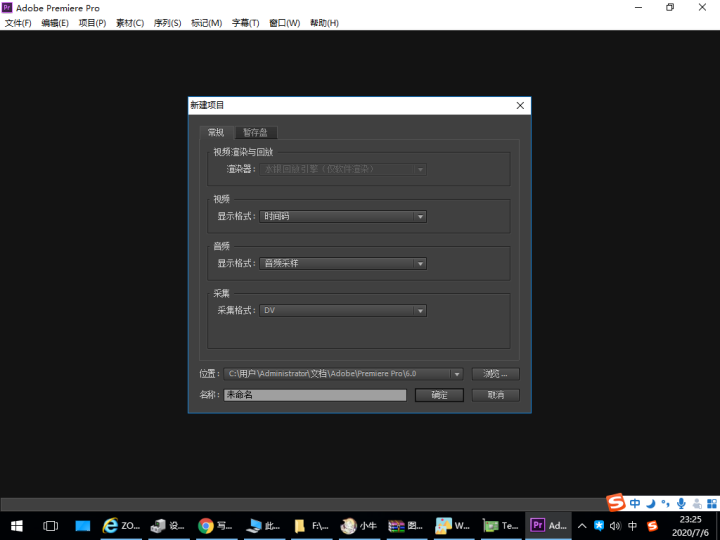This screenshot has height=540, width=720.
Task: Open video 显示格式 dropdown showing 时间码
Action: 343,216
